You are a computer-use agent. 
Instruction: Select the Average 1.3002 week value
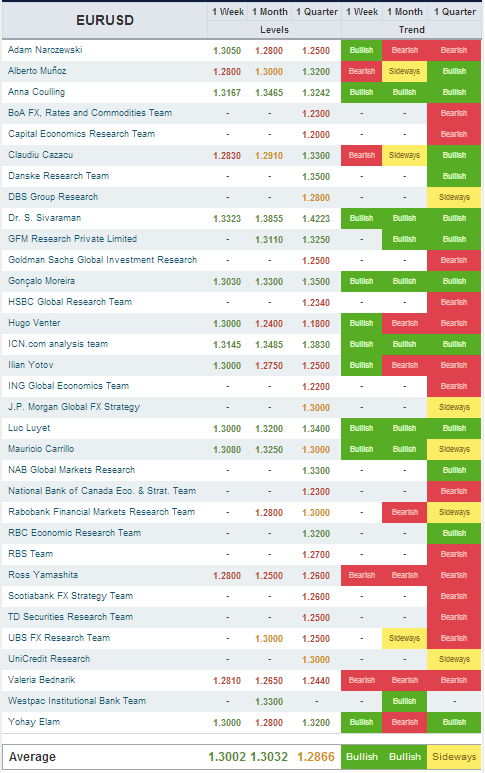tap(227, 757)
